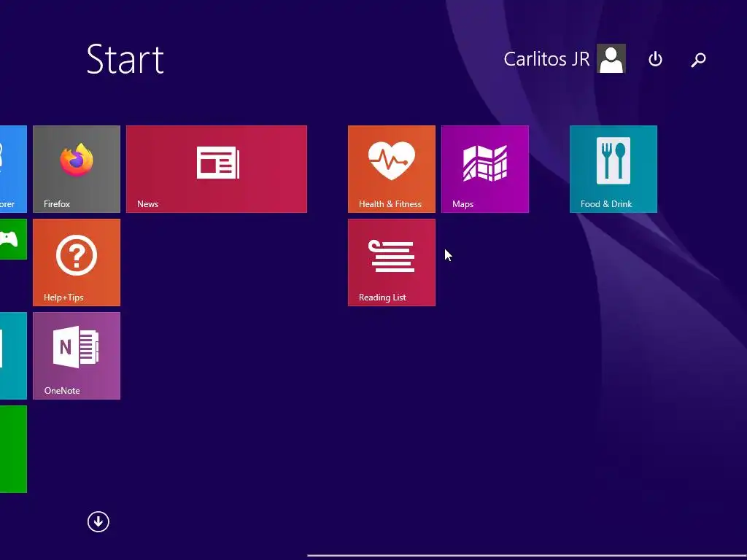Show all apps with the down arrow
747x560 pixels.
tap(98, 522)
